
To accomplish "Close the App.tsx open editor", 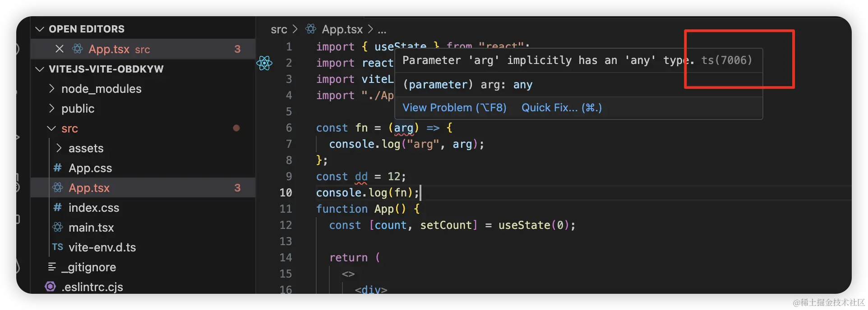I will (x=59, y=49).
